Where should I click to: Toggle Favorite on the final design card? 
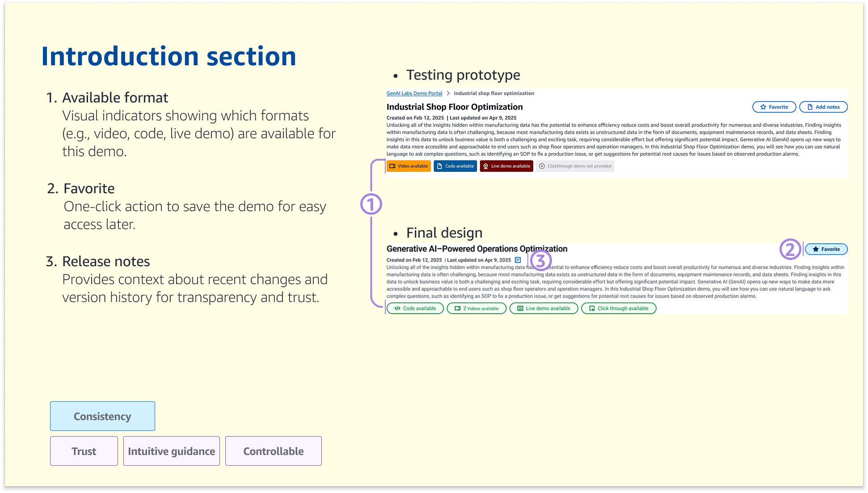826,249
